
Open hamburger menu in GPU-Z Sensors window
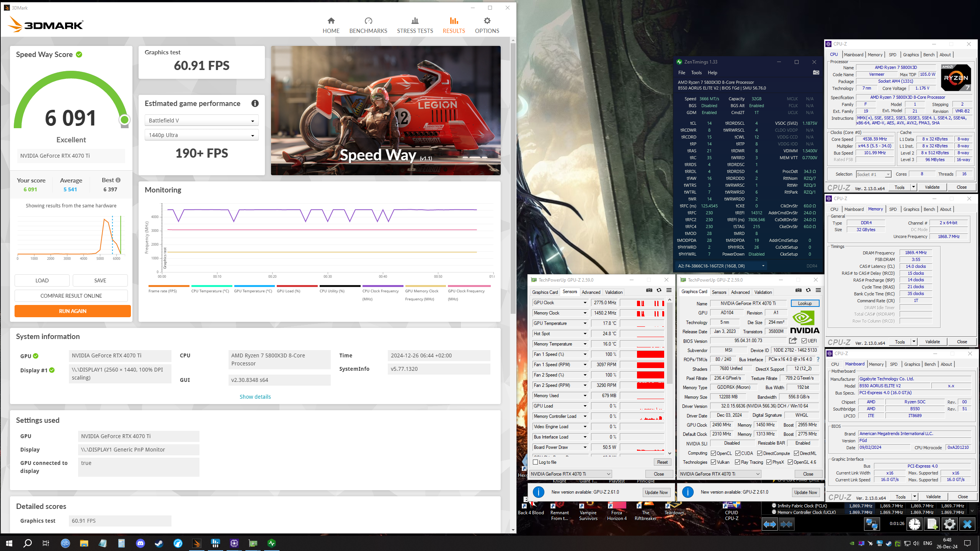point(669,290)
